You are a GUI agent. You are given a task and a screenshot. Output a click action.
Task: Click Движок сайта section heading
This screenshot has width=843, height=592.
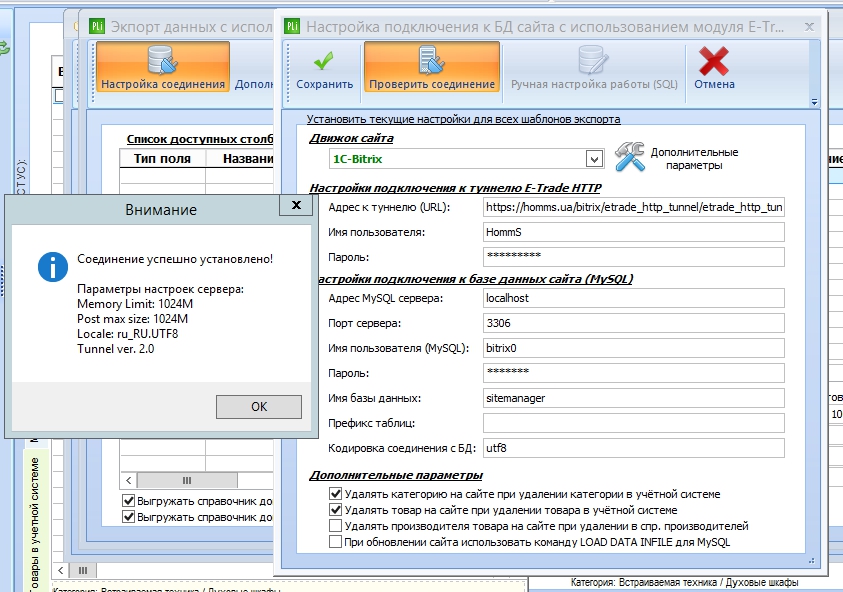[x=352, y=138]
